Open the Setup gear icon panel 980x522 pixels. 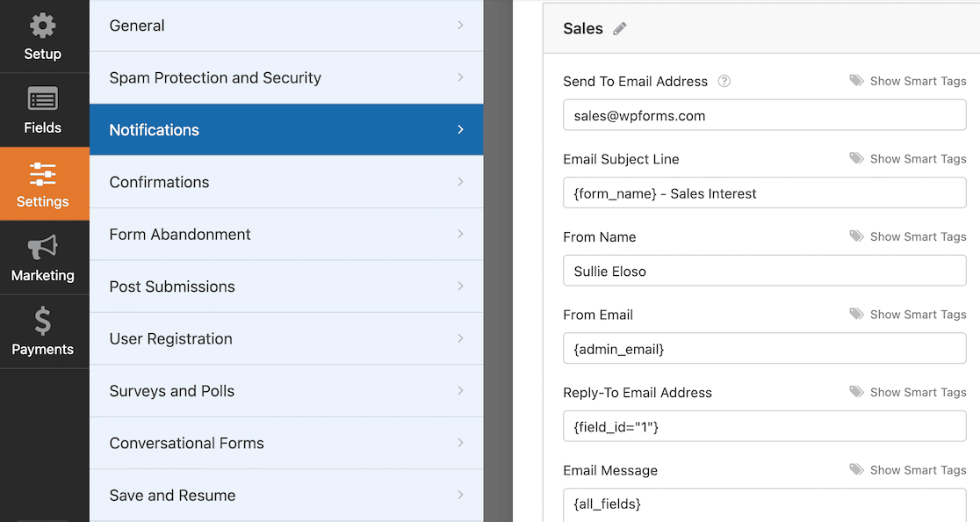point(42,26)
